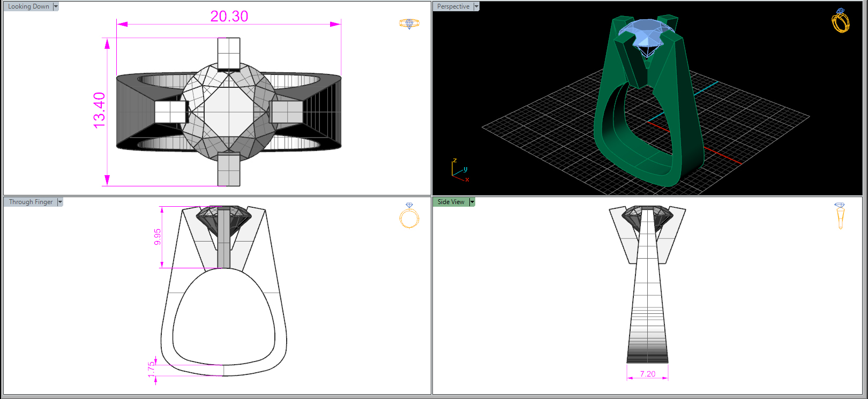Select the 20.30 width dimension
Image resolution: width=868 pixels, height=399 pixels.
229,16
